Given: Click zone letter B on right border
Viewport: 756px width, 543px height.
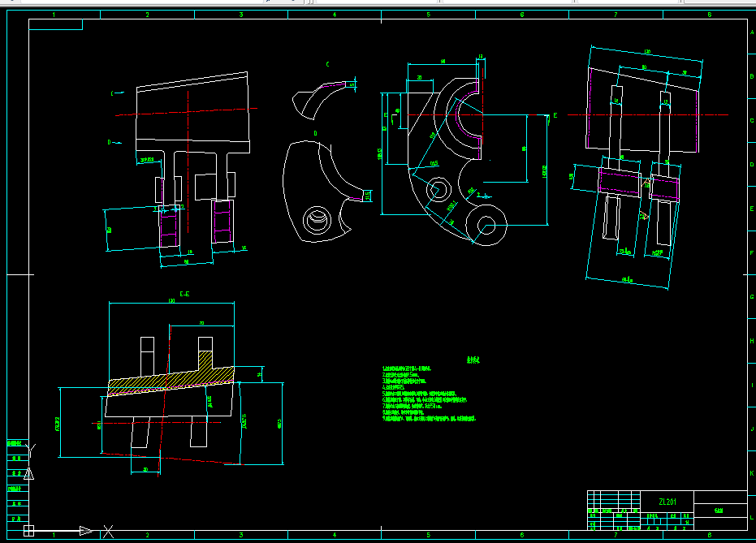Looking at the screenshot, I should (752, 76).
